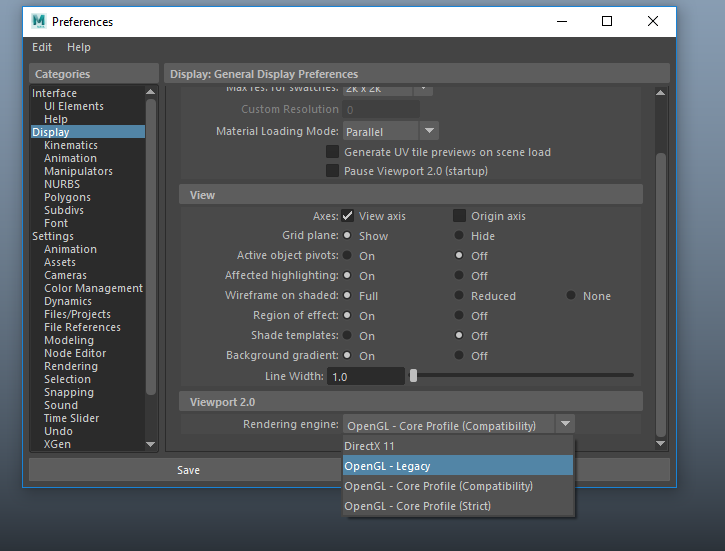
Task: Click the Rendering engine combo box field
Action: (x=449, y=424)
